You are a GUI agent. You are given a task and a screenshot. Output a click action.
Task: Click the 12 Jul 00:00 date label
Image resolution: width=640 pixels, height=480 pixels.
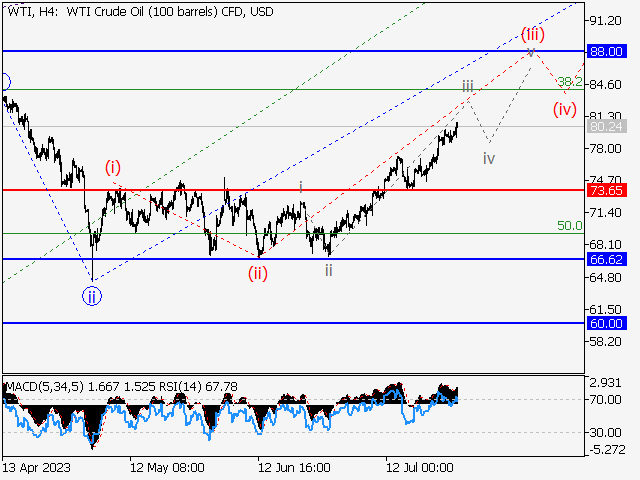[420, 467]
